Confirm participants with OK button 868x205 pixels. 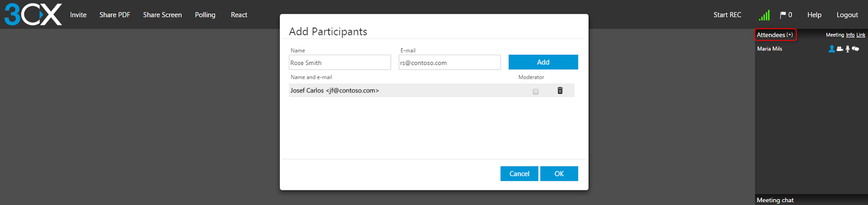pos(559,174)
